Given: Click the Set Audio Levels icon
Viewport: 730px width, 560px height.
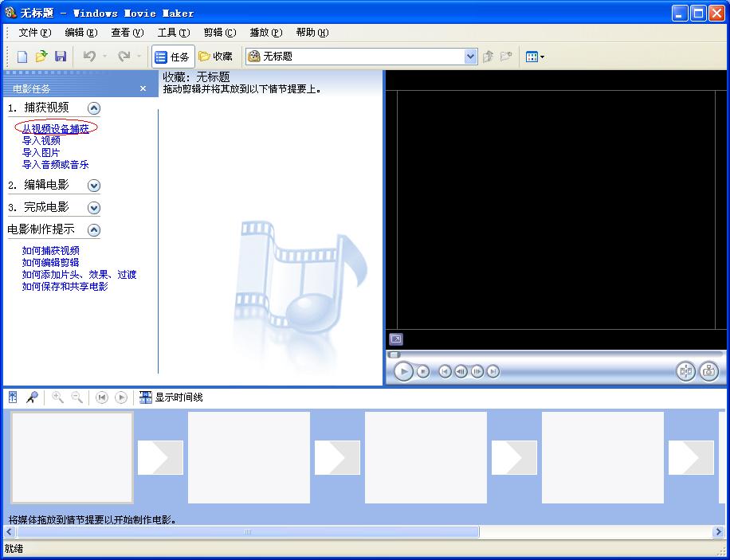Looking at the screenshot, I should 12,396.
